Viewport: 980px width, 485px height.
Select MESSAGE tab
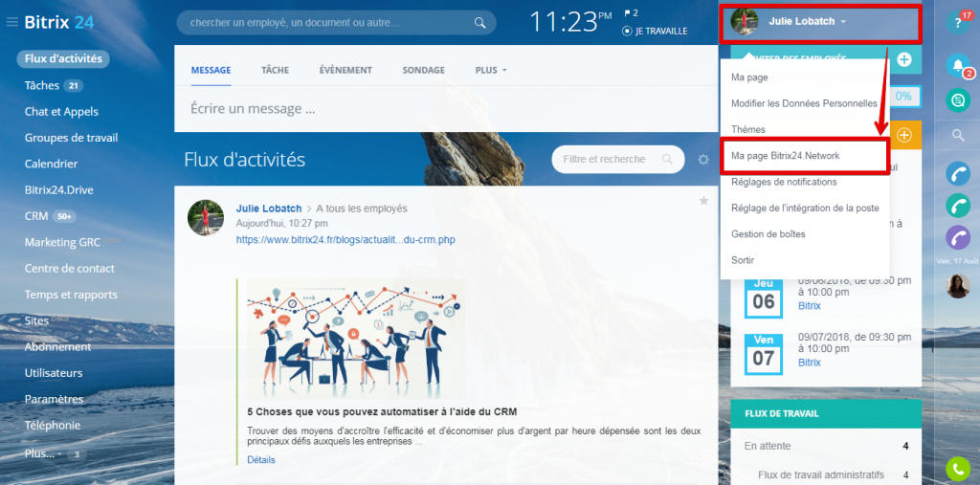click(212, 70)
